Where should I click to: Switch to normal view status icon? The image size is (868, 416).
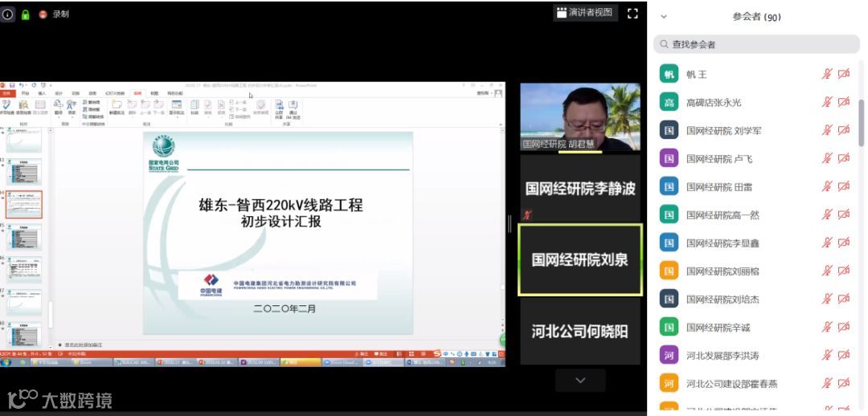pos(399,353)
